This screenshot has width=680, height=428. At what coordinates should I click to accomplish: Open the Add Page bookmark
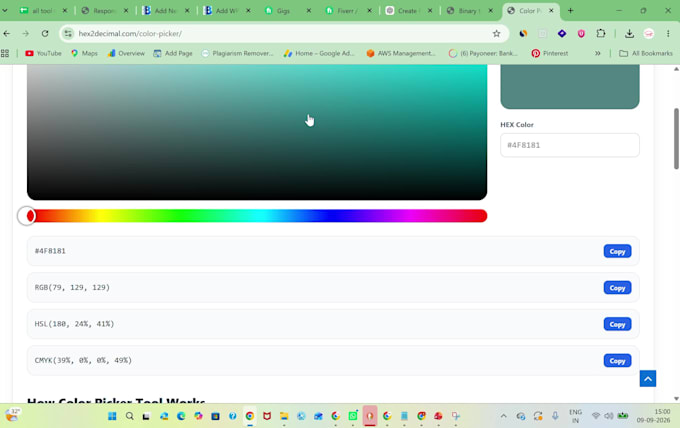[x=173, y=53]
